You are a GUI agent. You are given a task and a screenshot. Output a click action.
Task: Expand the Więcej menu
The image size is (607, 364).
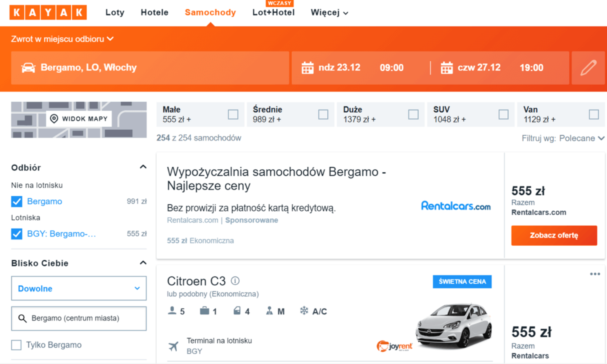pyautogui.click(x=329, y=12)
